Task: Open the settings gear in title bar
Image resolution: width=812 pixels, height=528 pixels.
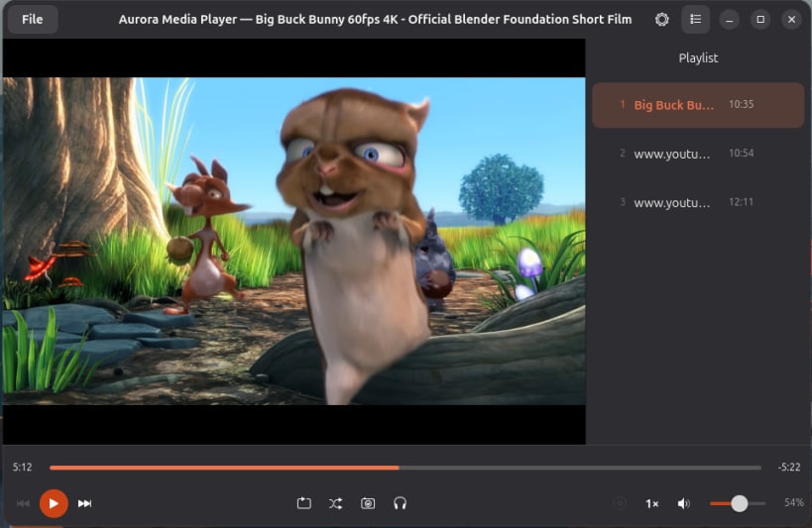Action: 662,20
